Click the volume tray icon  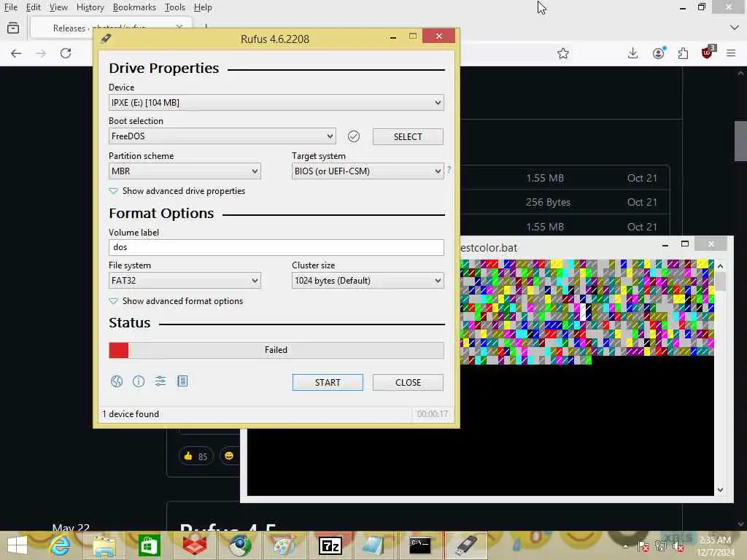click(x=678, y=546)
